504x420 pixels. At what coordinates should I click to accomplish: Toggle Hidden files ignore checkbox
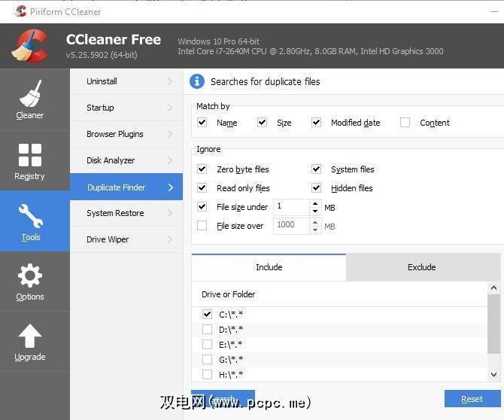coord(316,187)
